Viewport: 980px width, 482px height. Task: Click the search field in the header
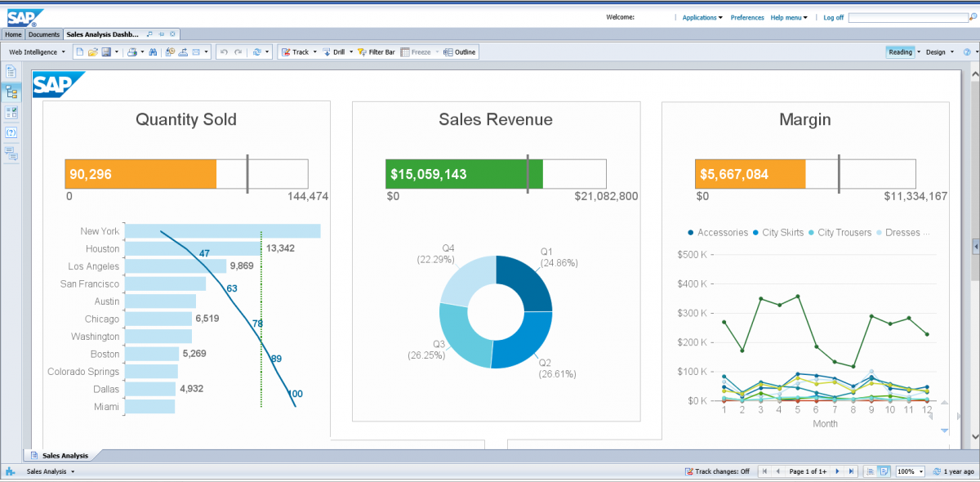(911, 17)
